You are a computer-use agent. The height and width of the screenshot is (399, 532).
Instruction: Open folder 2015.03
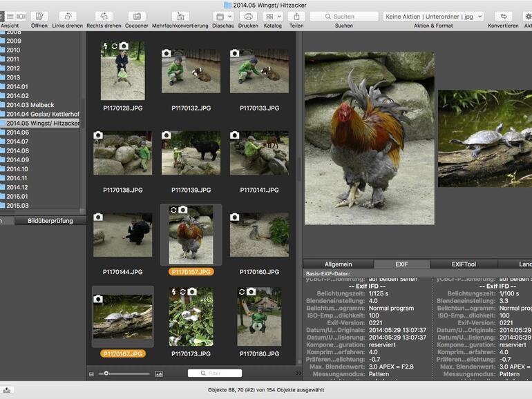17,206
